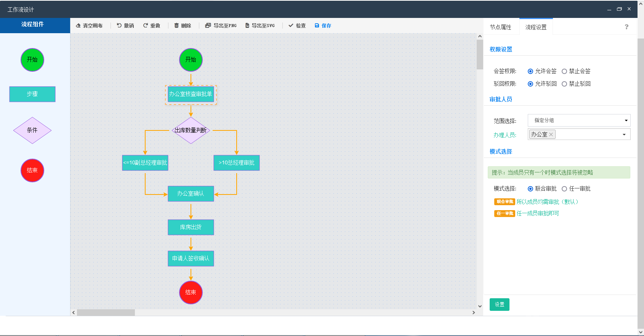Delete selection with the 删除 trash icon
Image resolution: width=644 pixels, height=336 pixels.
176,26
